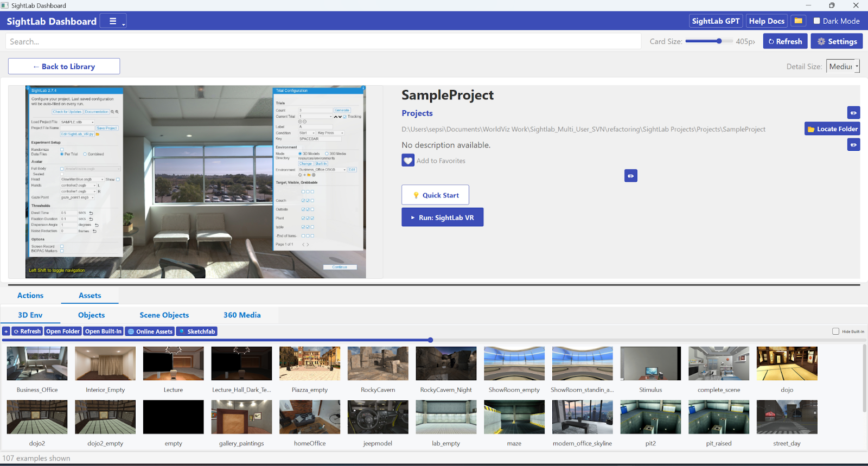Screen dimensions: 868x466
Task: Select the dojo2_empty thumbnail
Action: [x=105, y=417]
